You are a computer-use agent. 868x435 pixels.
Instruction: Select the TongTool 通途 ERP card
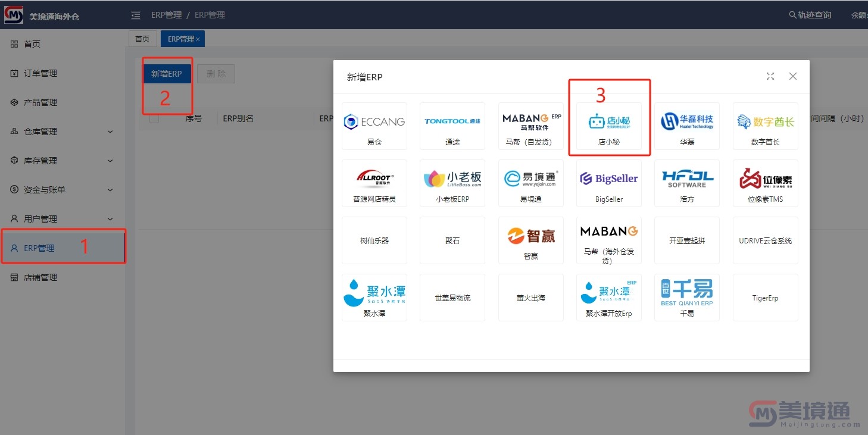(452, 126)
